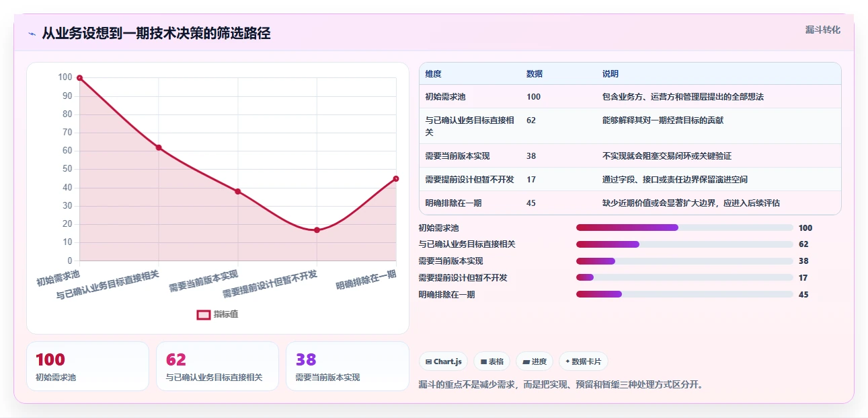The image size is (868, 418).
Task: Click the table cell 需要当前版本实现
Action: tap(458, 156)
